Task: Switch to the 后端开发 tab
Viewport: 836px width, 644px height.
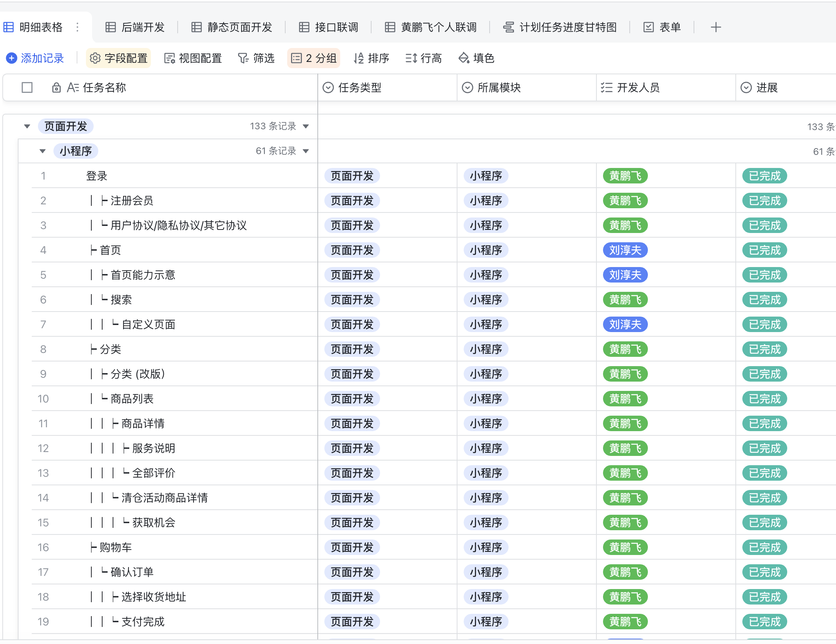Action: pos(135,27)
